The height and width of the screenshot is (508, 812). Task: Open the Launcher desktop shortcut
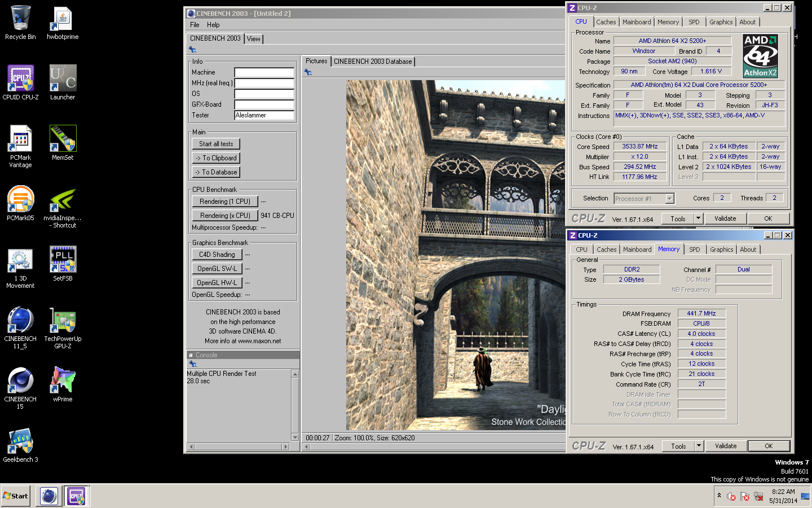click(x=63, y=83)
